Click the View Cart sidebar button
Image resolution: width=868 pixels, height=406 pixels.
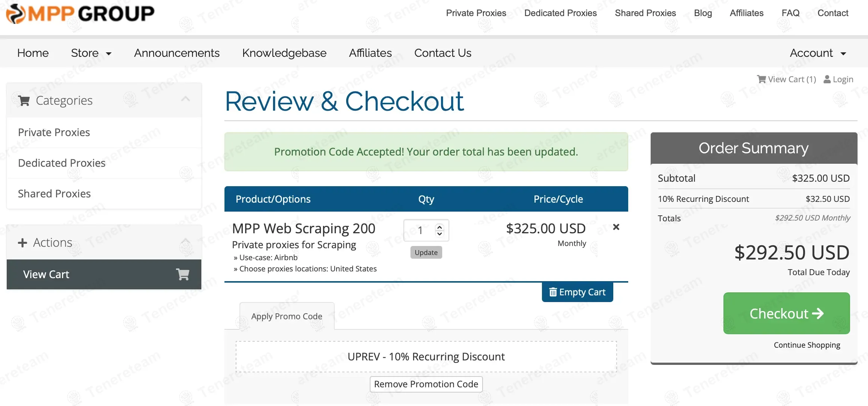[x=104, y=274]
